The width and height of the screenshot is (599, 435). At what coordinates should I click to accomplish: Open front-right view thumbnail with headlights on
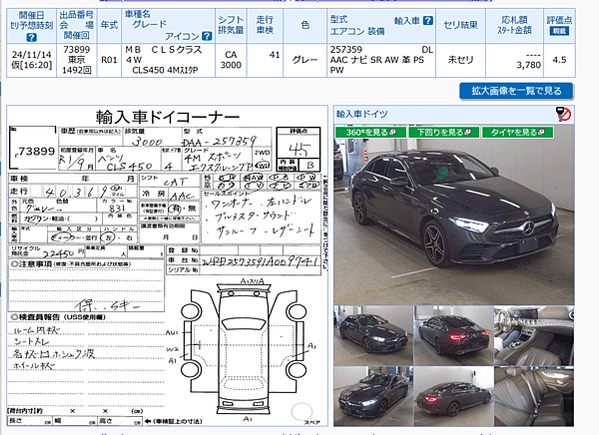(373, 396)
